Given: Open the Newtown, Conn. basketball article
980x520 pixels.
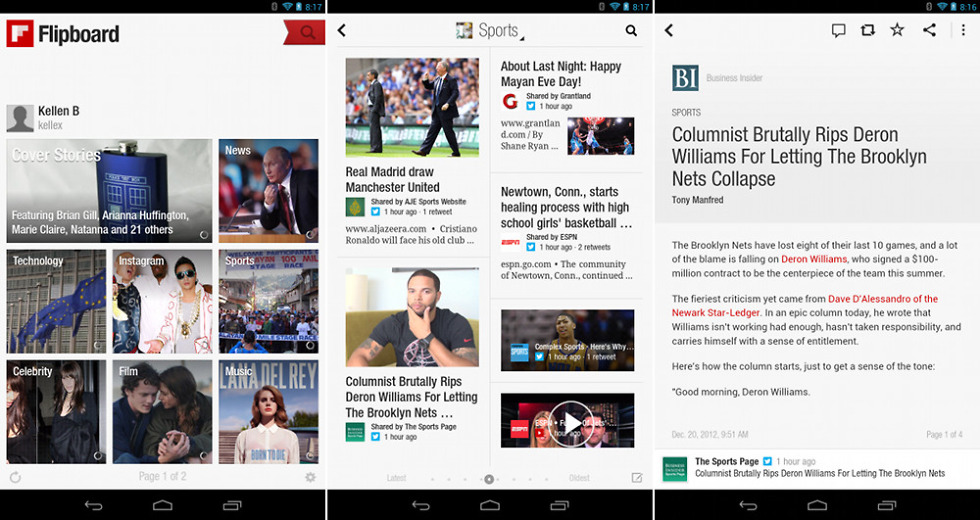Looking at the screenshot, I should [x=566, y=208].
